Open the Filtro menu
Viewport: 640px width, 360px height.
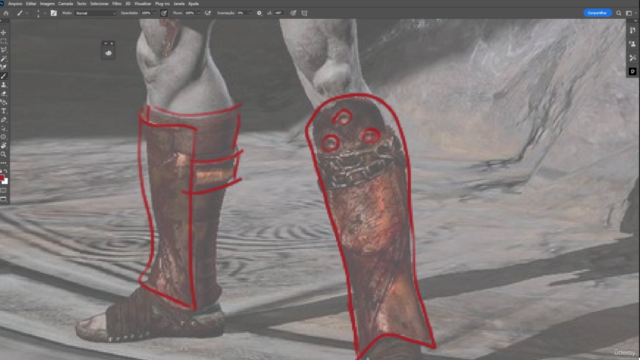pyautogui.click(x=117, y=4)
